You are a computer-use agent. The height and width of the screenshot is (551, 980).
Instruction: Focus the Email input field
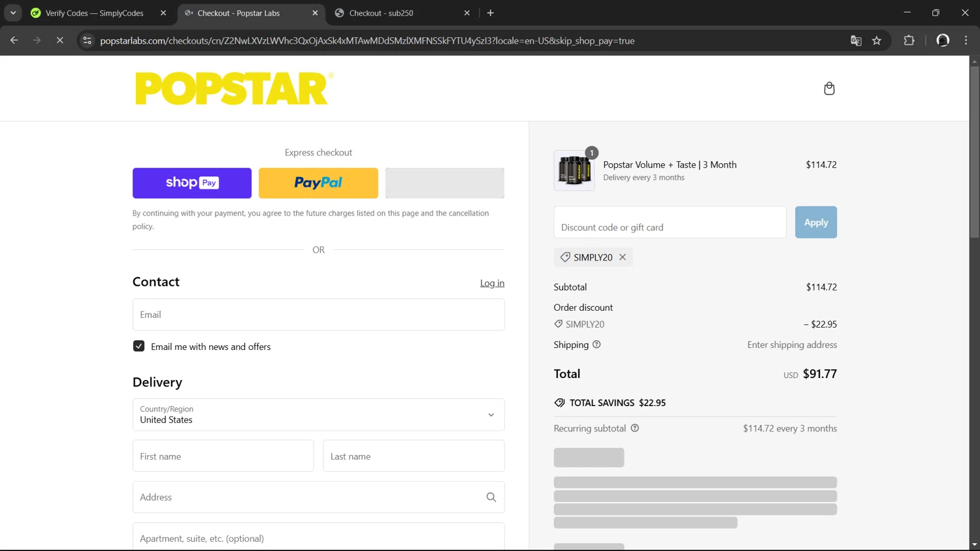tap(319, 315)
